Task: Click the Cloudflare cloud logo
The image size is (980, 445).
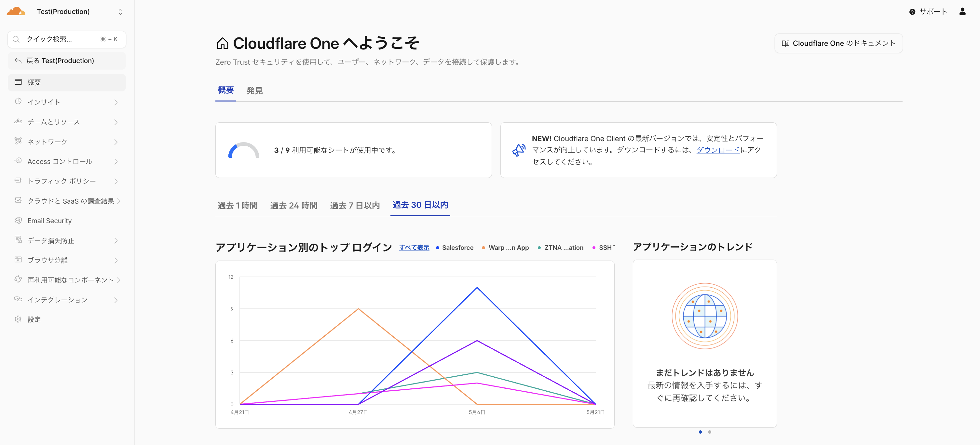Action: pyautogui.click(x=16, y=11)
